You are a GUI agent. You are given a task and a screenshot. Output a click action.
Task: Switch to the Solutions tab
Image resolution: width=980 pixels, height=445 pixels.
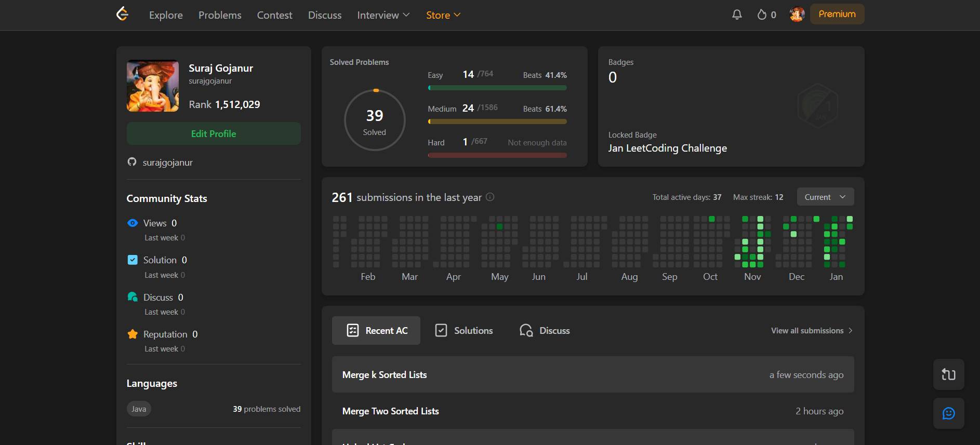pos(464,331)
